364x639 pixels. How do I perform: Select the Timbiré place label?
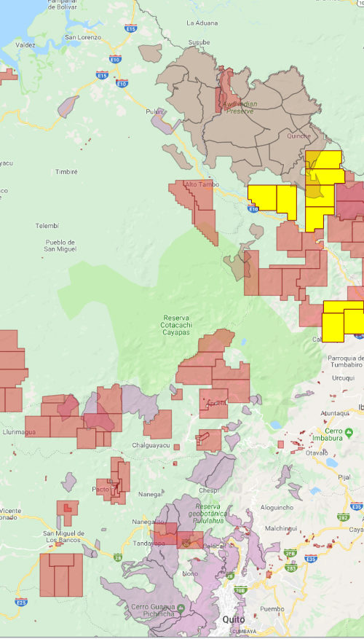[x=66, y=172]
